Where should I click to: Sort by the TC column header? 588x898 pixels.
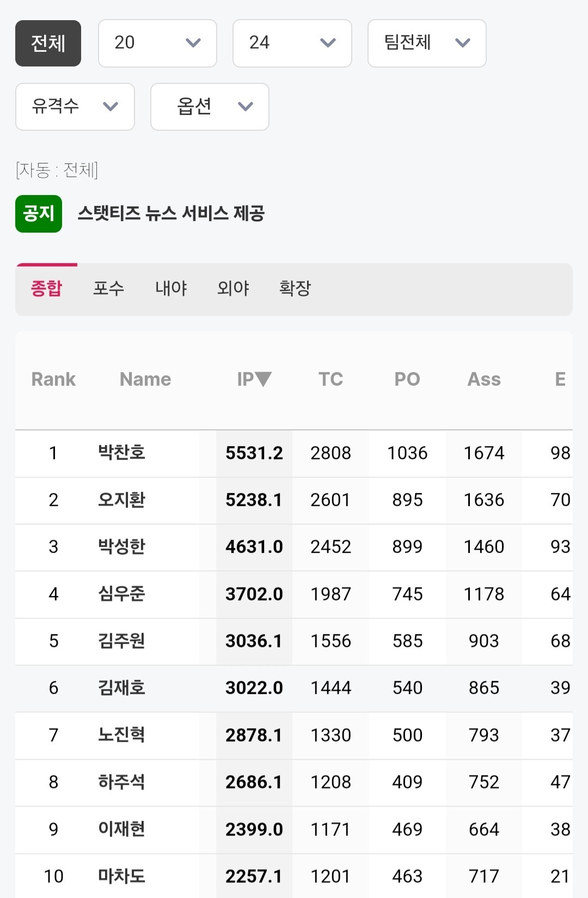click(x=330, y=379)
